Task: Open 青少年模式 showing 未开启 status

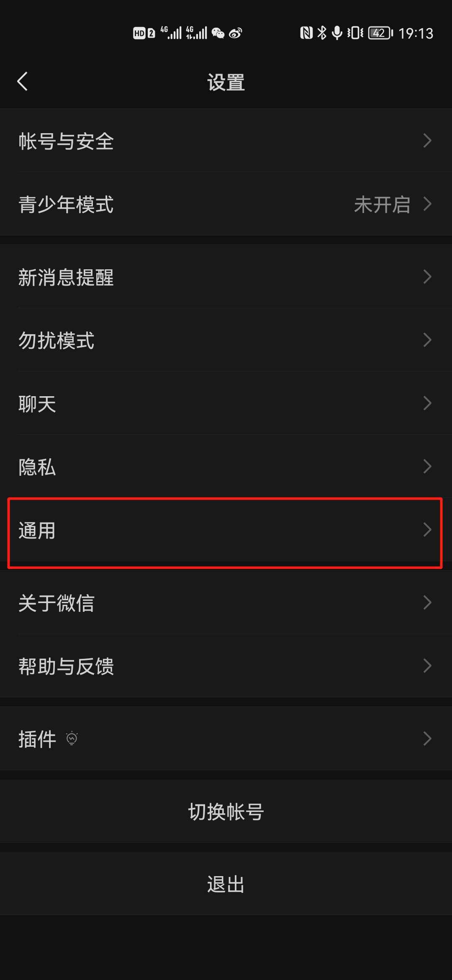Action: (x=226, y=204)
